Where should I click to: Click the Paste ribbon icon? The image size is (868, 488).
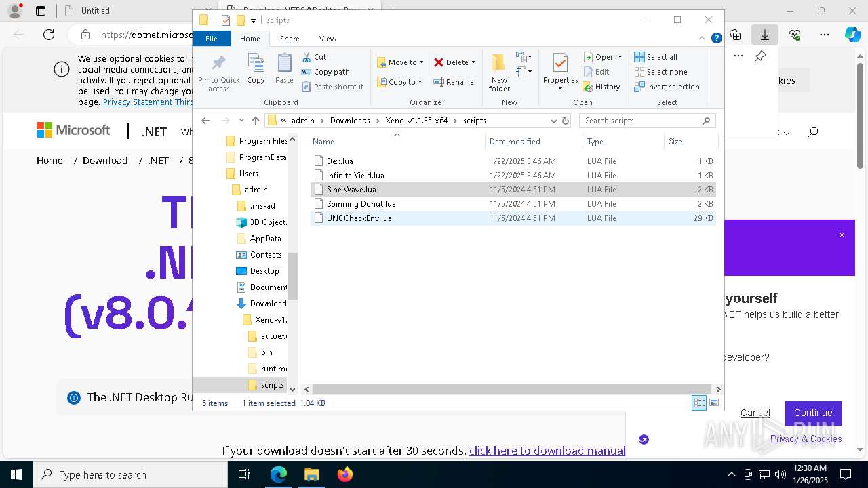tap(284, 68)
